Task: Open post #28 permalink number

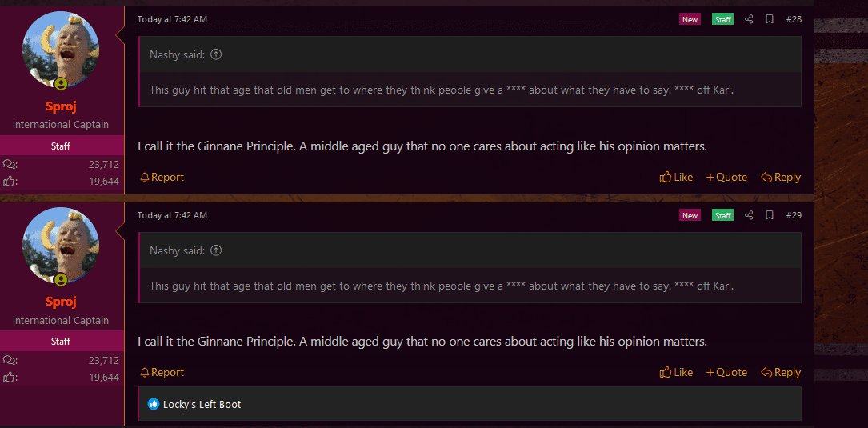Action: coord(794,19)
